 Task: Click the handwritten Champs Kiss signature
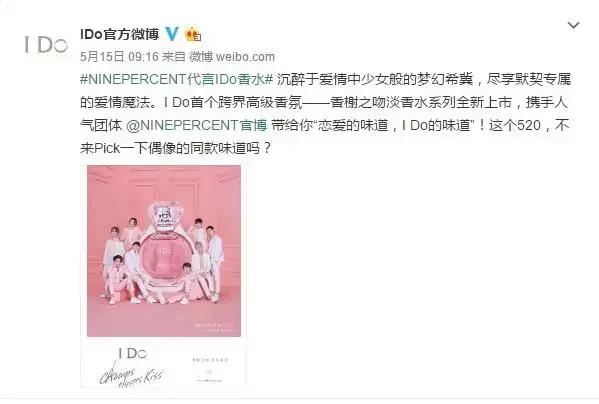(131, 374)
